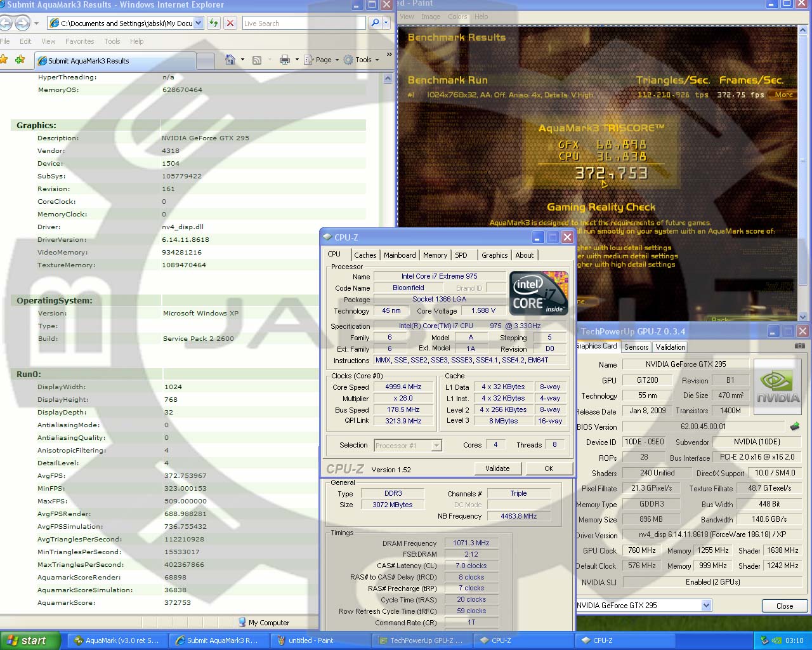Open a new tab in Internet Explorer

point(205,61)
